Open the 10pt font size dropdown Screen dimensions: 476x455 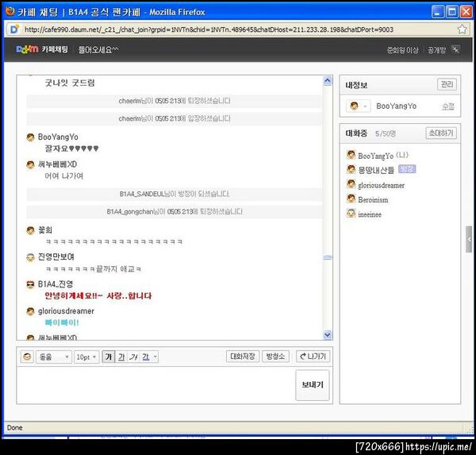coord(86,357)
